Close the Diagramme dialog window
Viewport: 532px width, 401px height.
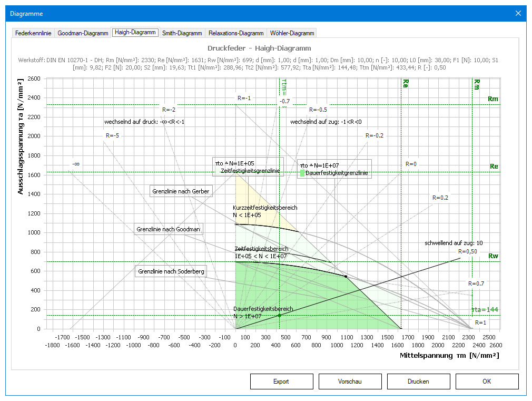click(518, 13)
